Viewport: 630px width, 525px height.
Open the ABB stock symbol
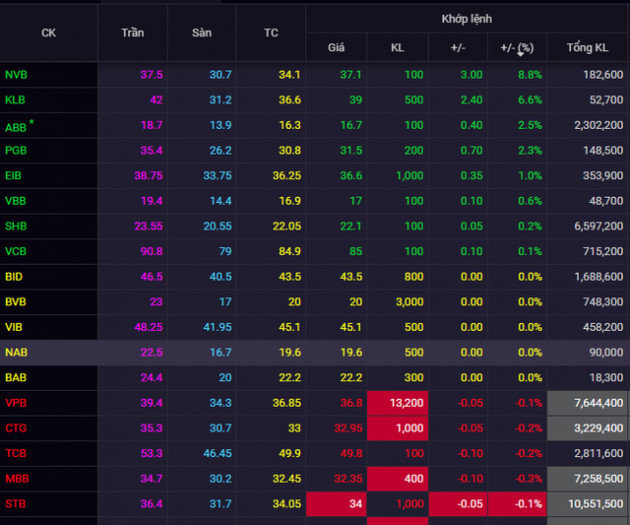[16, 128]
